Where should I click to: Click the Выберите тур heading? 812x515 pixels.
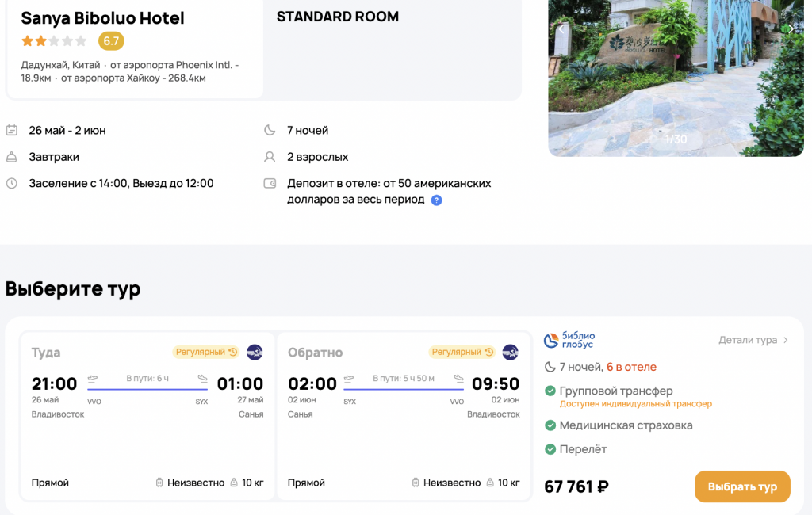pyautogui.click(x=73, y=288)
